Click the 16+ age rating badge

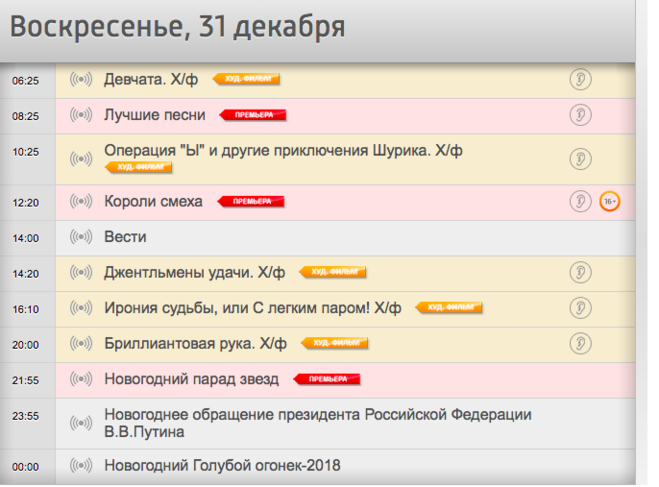[610, 202]
